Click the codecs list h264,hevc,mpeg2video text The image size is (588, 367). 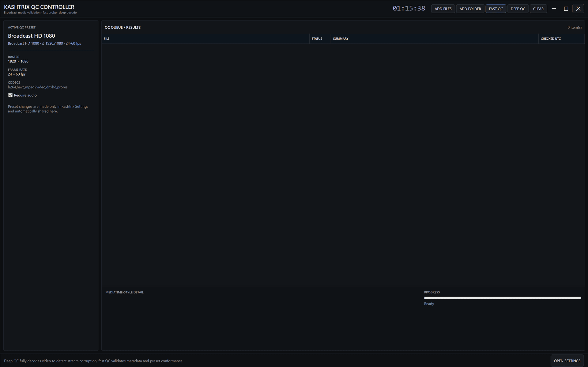[x=38, y=87]
